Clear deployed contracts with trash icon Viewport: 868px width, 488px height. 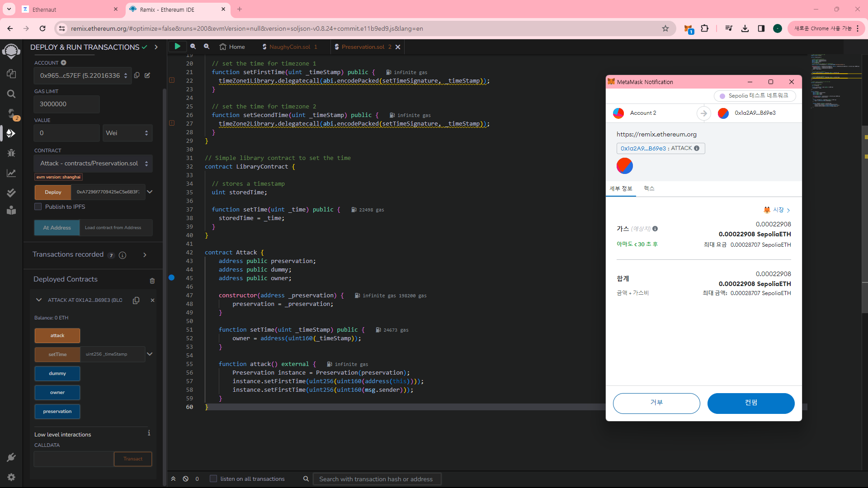coord(152,281)
